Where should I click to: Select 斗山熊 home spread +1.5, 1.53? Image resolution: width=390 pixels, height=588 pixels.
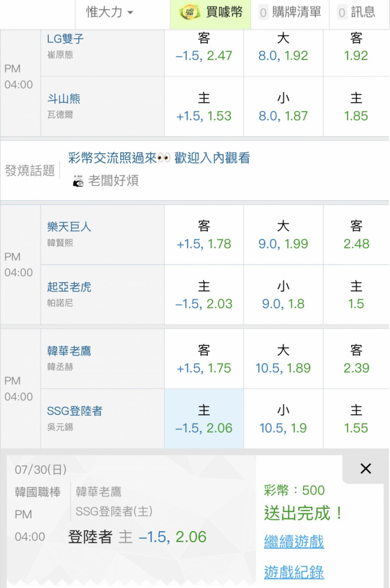[204, 107]
